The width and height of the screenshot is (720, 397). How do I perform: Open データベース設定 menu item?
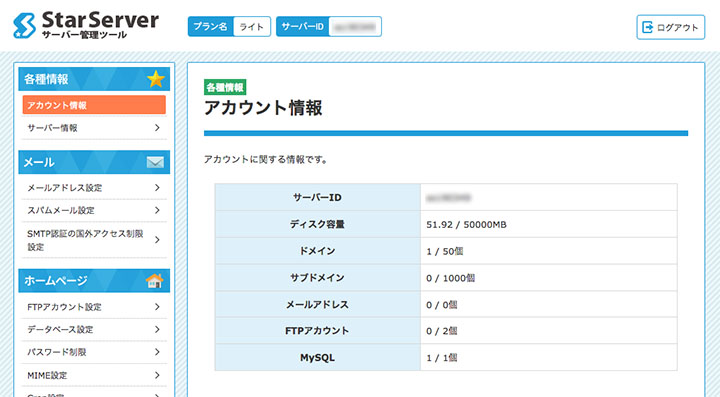click(94, 329)
